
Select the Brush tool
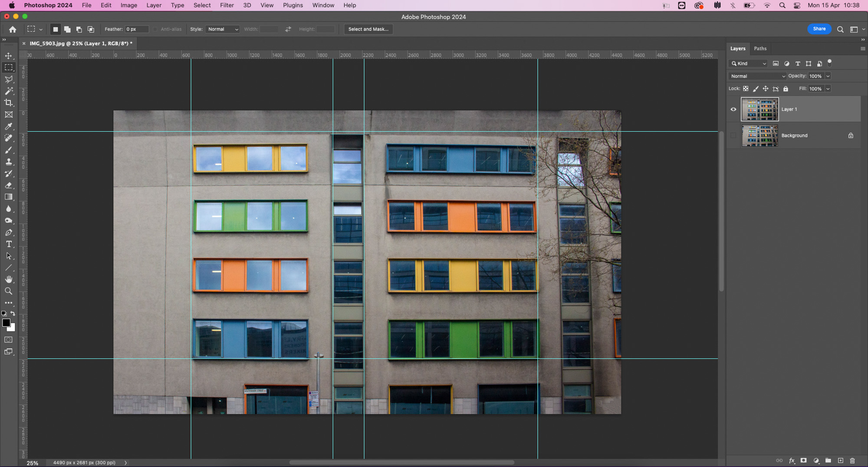tap(9, 150)
